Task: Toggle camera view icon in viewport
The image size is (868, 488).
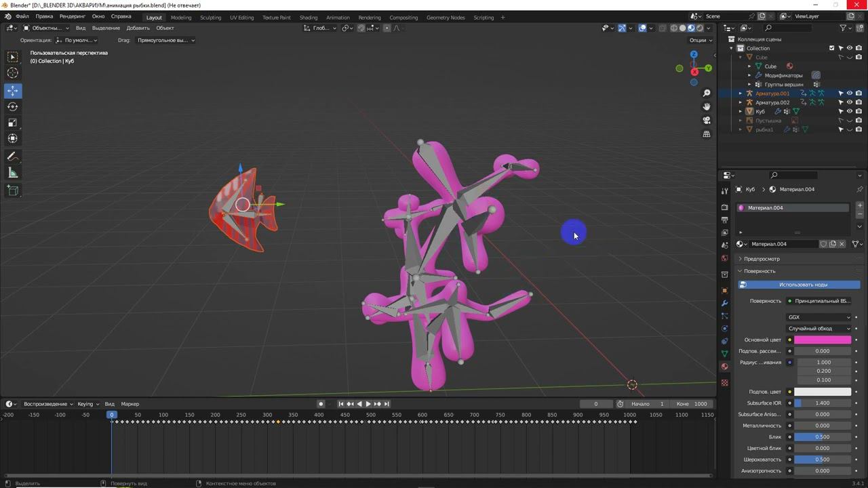Action: click(x=707, y=121)
